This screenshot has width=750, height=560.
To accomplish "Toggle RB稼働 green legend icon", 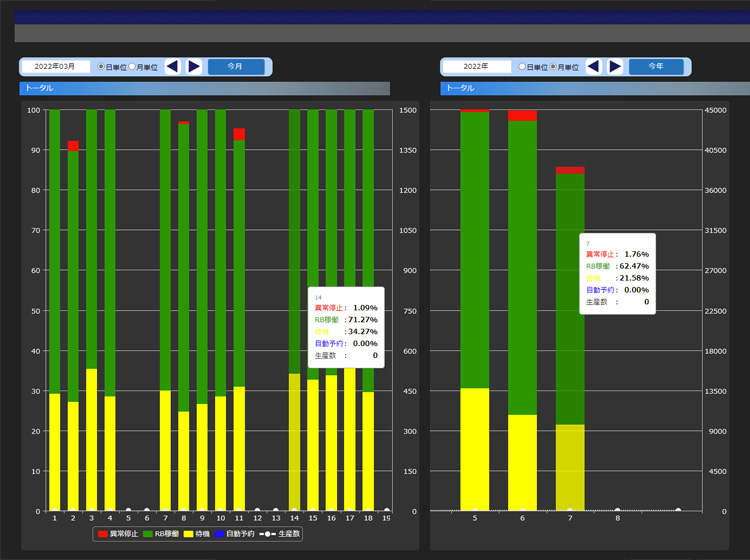I will click(x=150, y=534).
